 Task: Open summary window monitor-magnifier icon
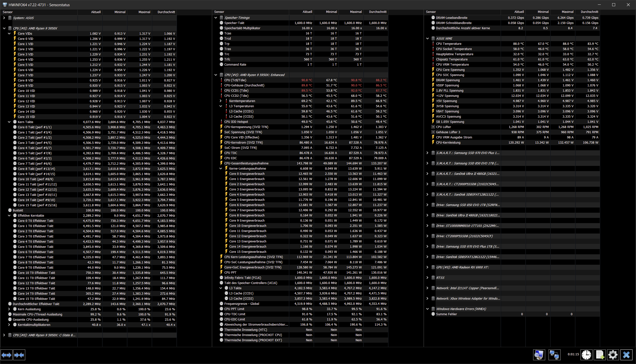[539, 355]
